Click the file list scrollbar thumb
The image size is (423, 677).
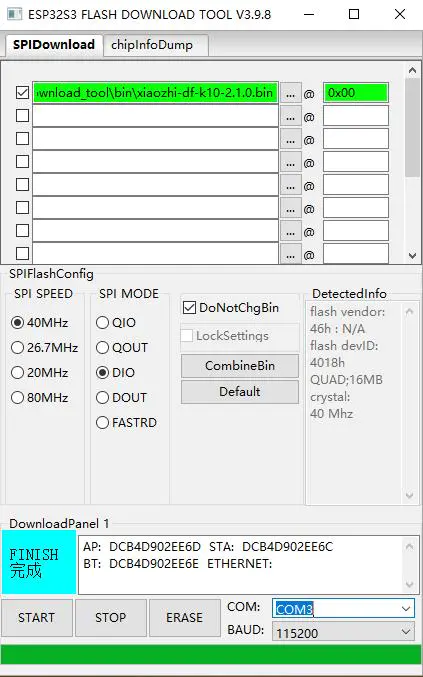click(412, 128)
